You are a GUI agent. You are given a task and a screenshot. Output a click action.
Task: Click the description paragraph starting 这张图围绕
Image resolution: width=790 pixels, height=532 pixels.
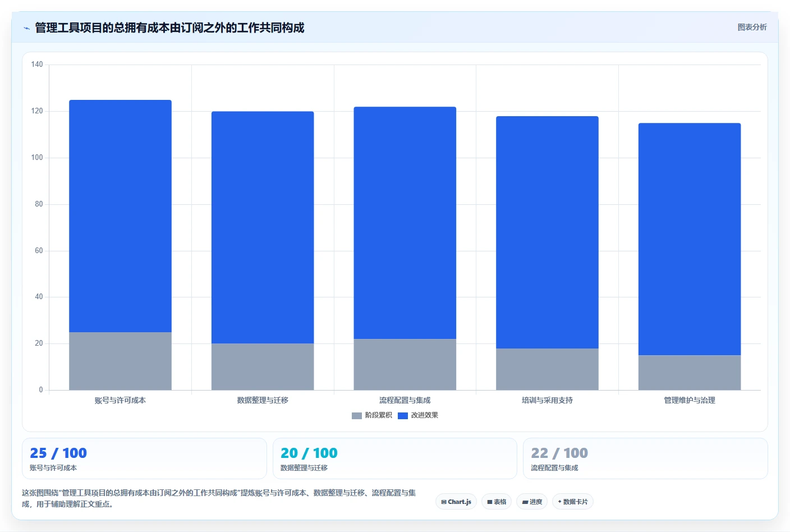point(219,498)
